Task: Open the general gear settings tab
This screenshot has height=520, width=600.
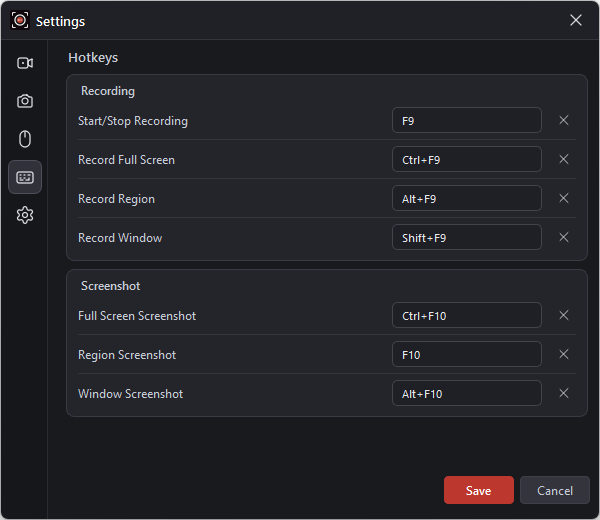Action: click(25, 215)
